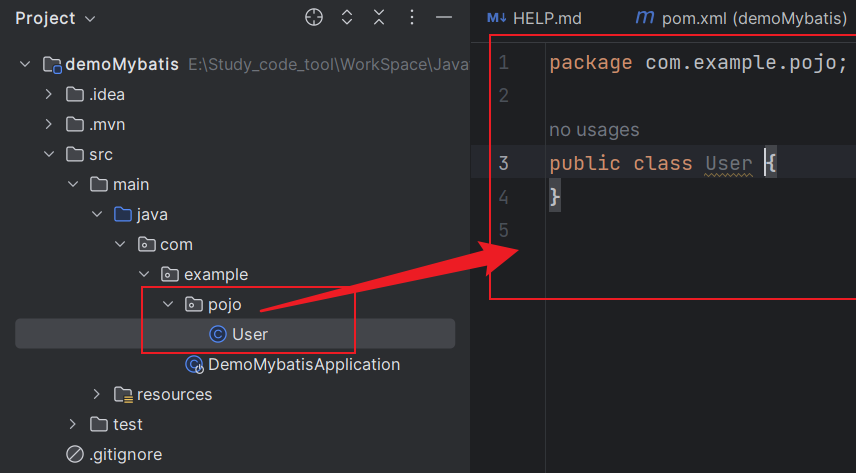Screen dimensions: 856x473
Task: Click the DemoMybatisApplication class icon
Action: (195, 365)
